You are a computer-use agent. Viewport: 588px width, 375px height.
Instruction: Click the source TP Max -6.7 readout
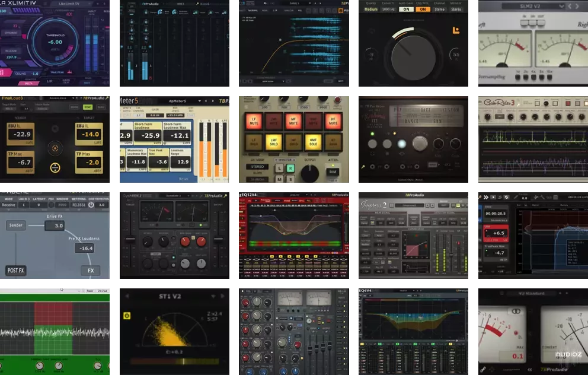click(22, 163)
